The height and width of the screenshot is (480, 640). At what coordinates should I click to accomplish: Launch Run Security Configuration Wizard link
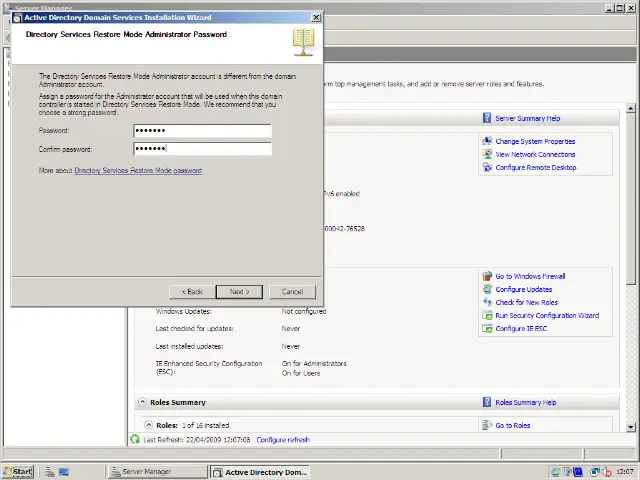[547, 316]
